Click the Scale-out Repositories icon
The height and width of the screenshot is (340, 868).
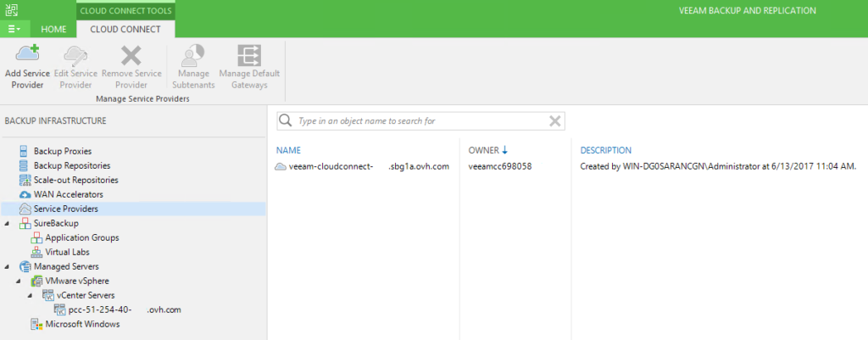[25, 180]
